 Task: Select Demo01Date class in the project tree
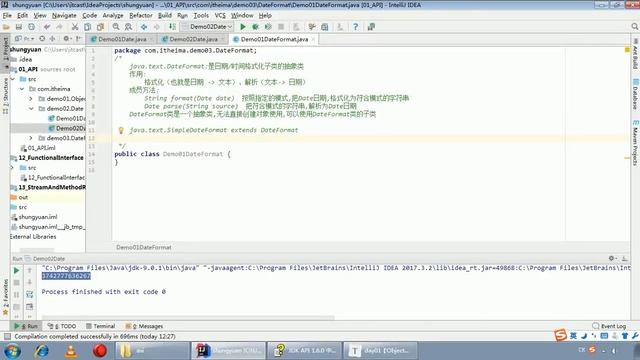pos(67,118)
